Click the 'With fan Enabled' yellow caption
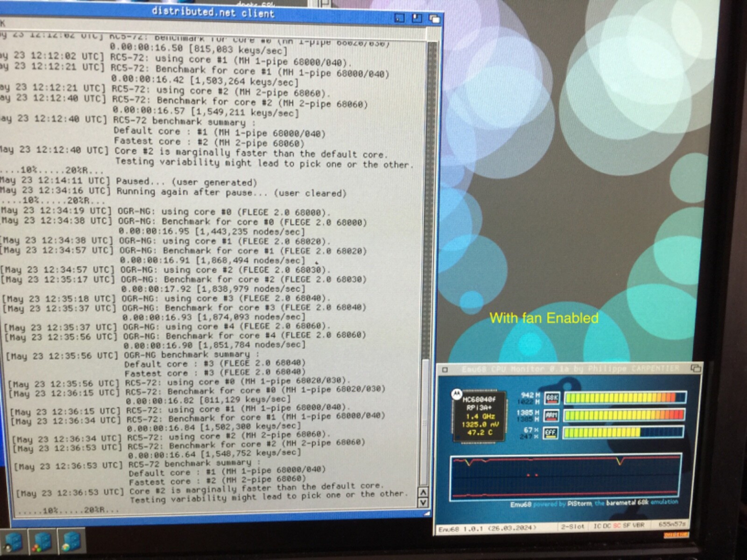 click(544, 318)
